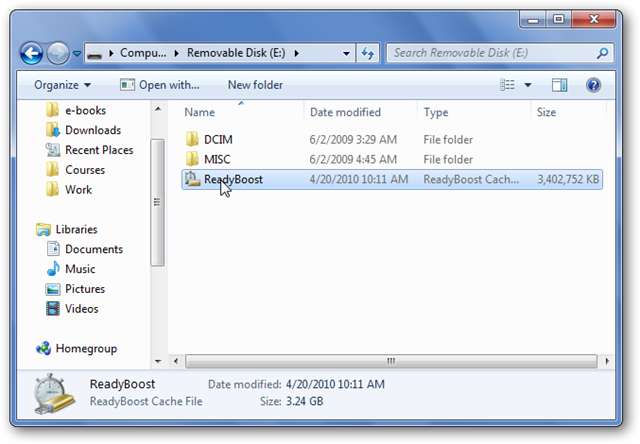
Task: Click the horizontal scroll right arrow
Action: 607,361
